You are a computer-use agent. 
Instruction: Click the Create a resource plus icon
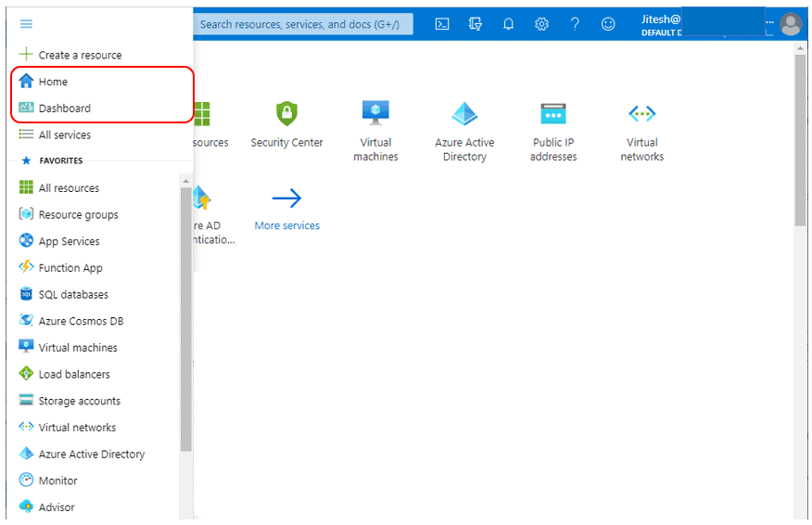[26, 54]
